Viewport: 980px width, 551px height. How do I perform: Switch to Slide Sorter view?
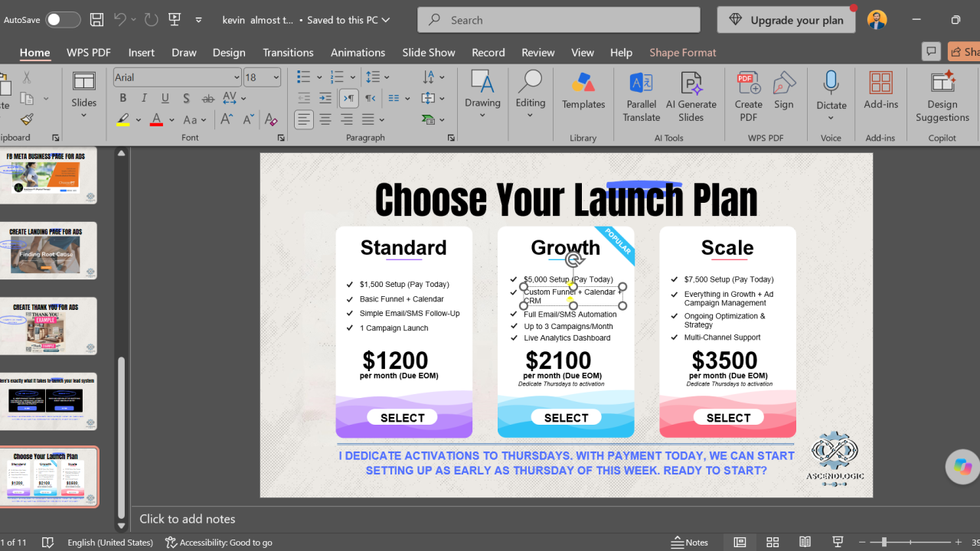773,542
